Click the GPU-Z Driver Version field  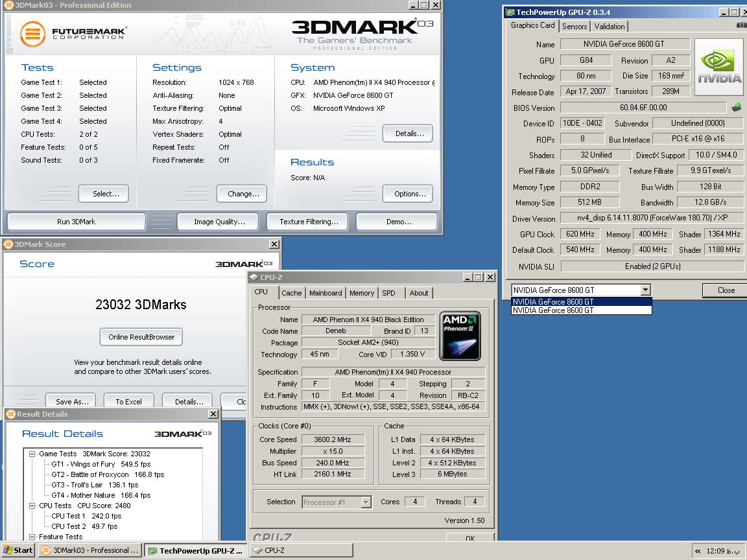tap(652, 218)
